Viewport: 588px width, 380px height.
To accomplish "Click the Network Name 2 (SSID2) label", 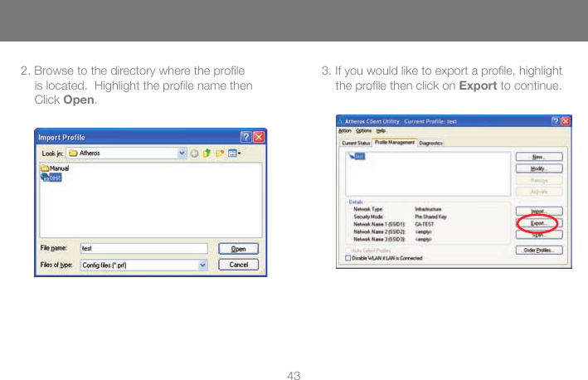I will click(x=379, y=231).
